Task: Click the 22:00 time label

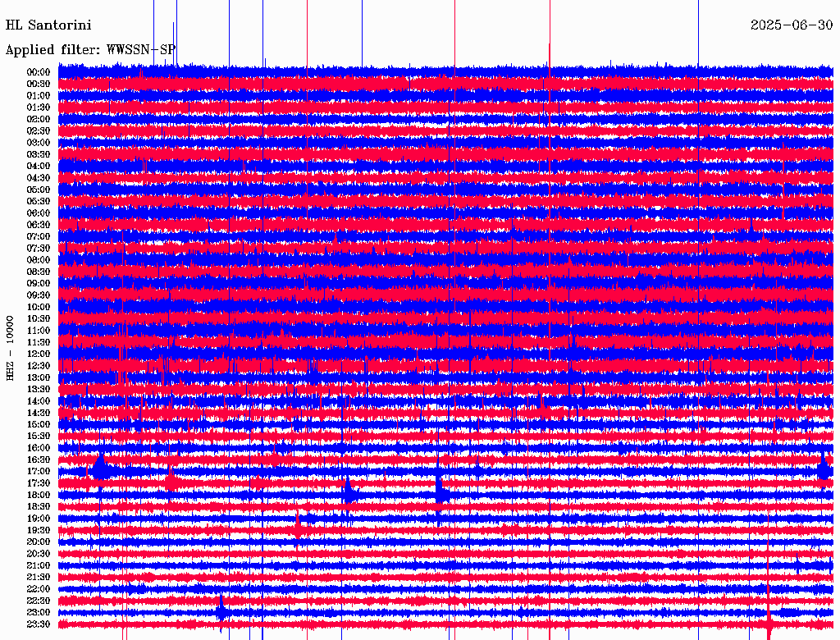Action: point(39,589)
